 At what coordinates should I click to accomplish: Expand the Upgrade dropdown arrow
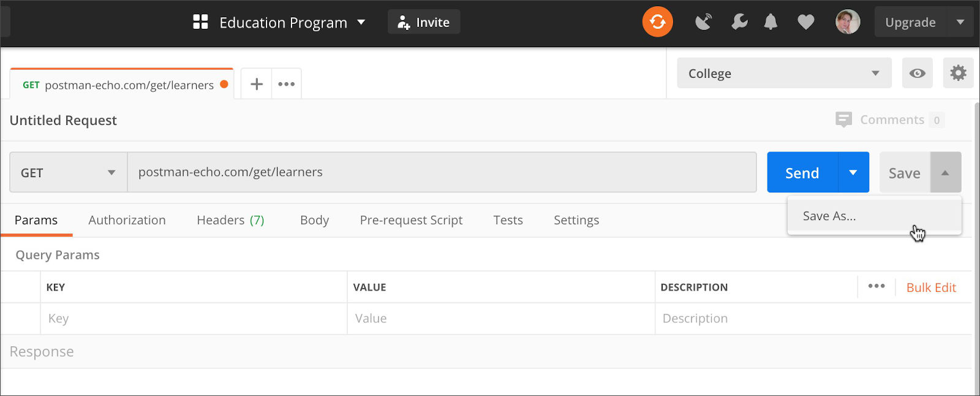tap(960, 22)
